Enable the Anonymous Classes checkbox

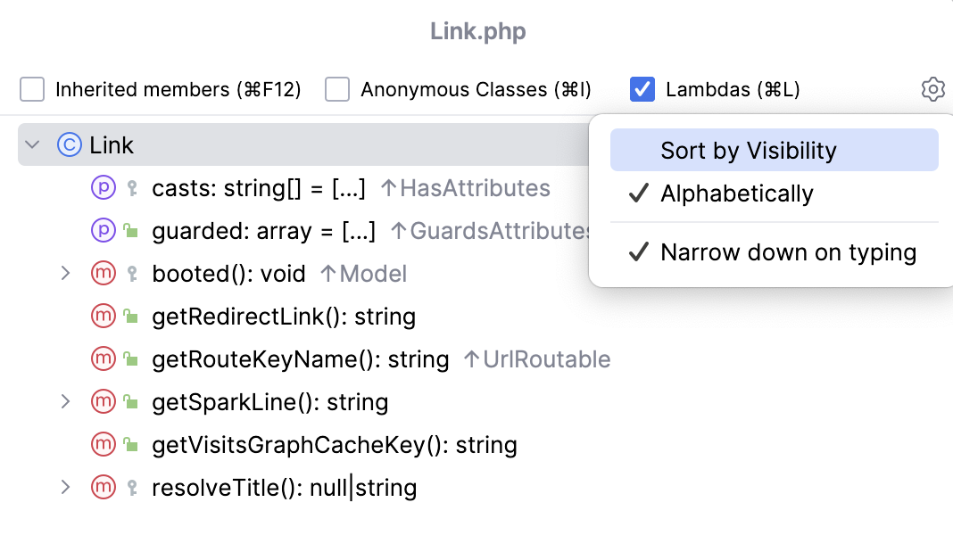coord(337,89)
